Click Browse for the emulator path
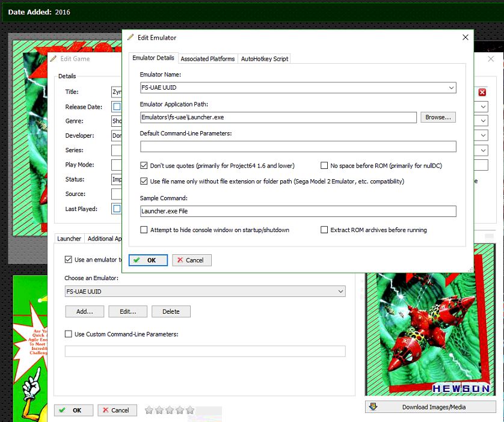 pos(438,117)
